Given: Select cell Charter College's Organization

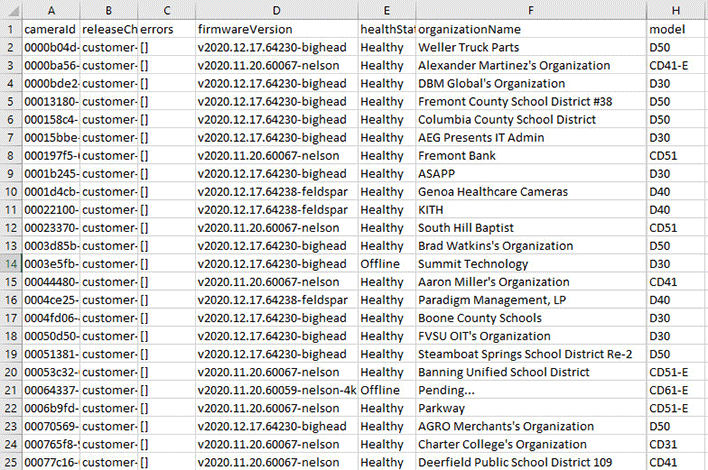Looking at the screenshot, I should point(531,445).
